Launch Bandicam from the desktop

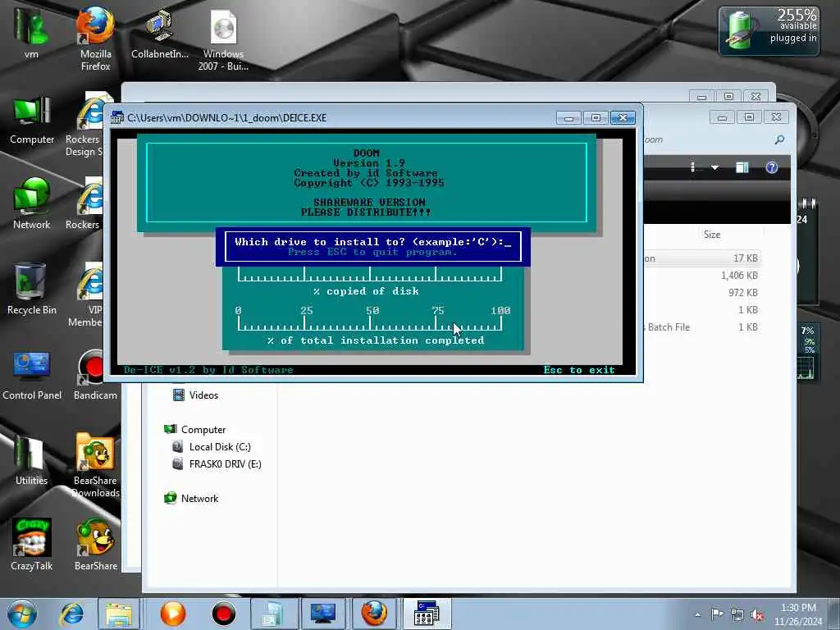point(95,375)
